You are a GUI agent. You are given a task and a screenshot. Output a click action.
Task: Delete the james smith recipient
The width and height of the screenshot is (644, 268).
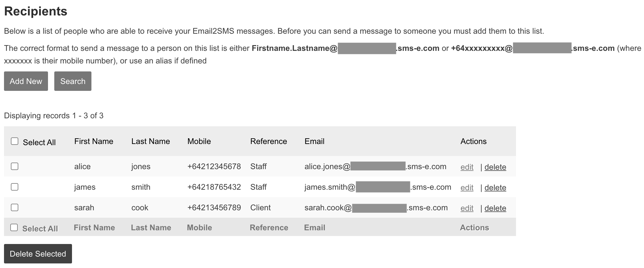pyautogui.click(x=495, y=188)
